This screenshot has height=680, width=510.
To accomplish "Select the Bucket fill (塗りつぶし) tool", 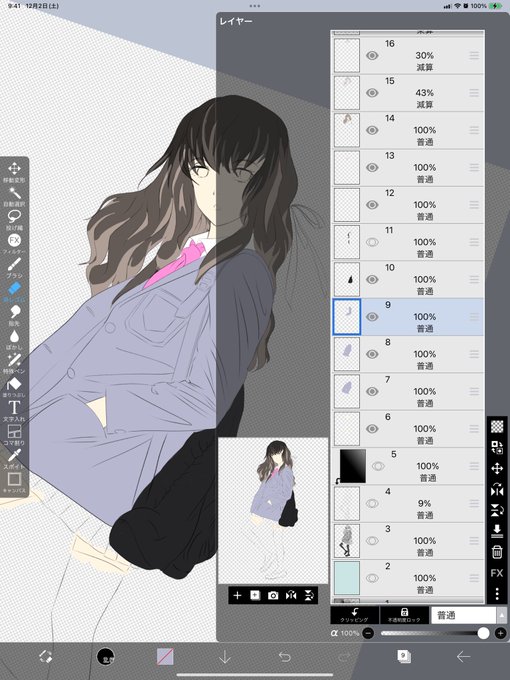I will pyautogui.click(x=14, y=387).
